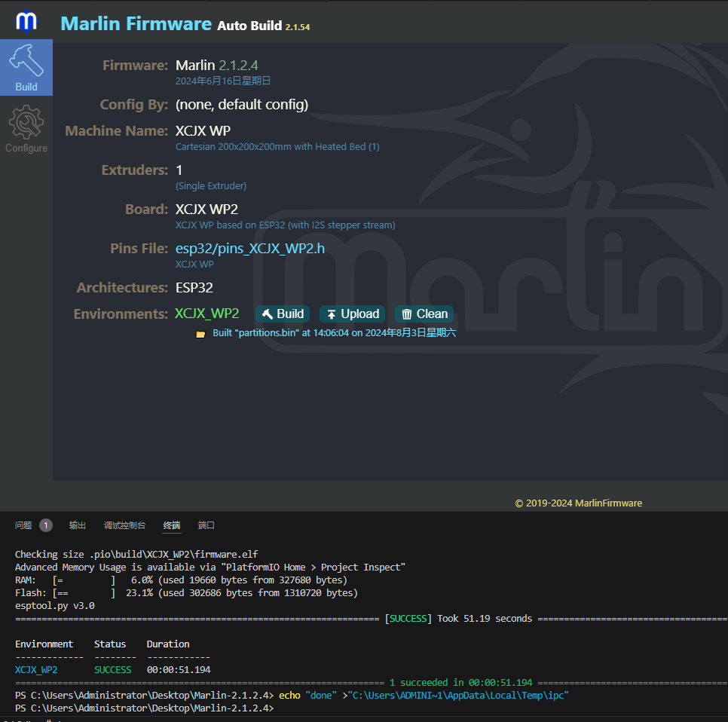Open the Configure gear tab
The image size is (728, 722).
[x=26, y=129]
